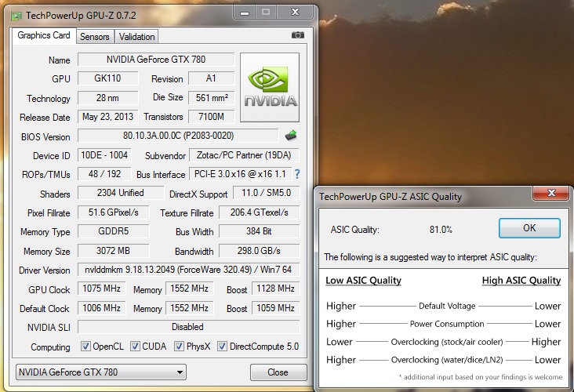
Task: Minimize the GPU-Z main window
Action: [245, 13]
